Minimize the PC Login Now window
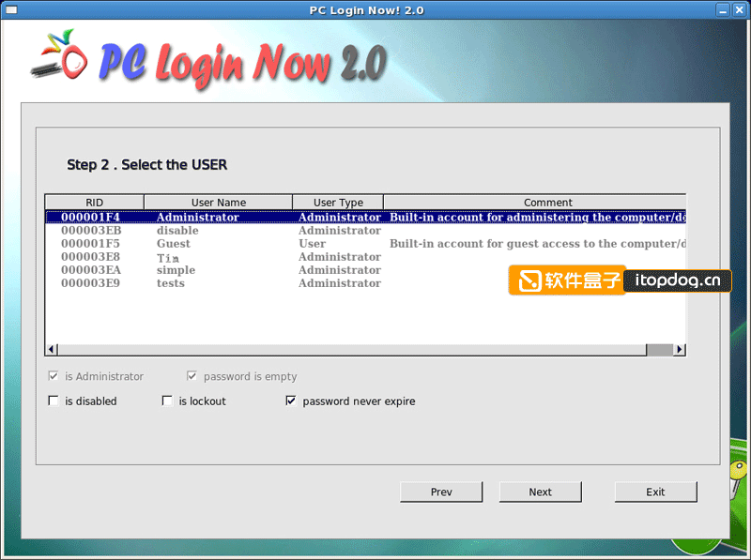Screen dimensions: 751x560 click(723, 10)
